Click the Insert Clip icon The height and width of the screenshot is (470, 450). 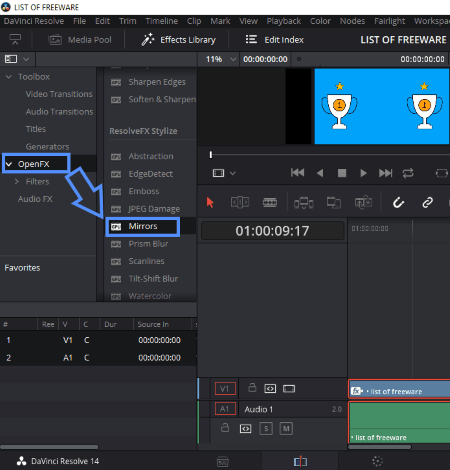(x=303, y=202)
